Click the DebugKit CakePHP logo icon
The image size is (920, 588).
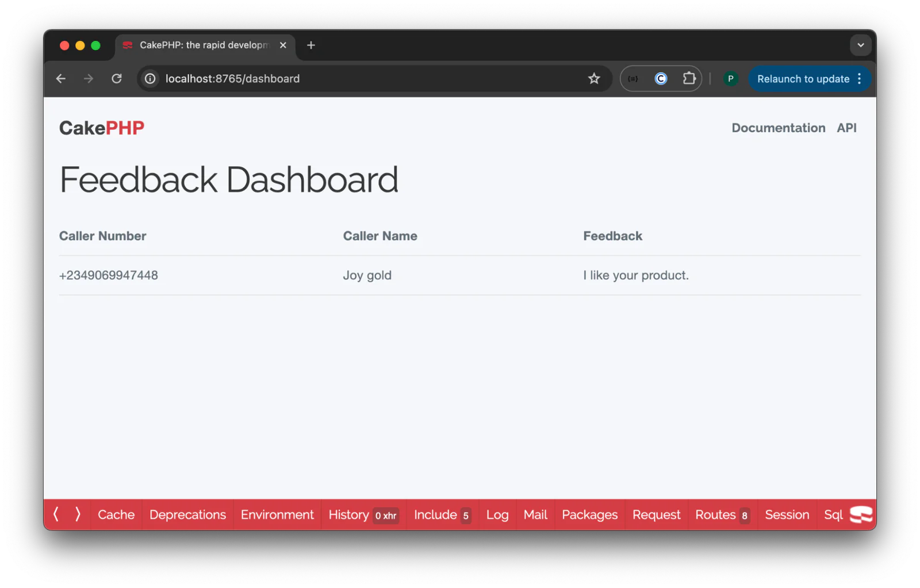861,514
